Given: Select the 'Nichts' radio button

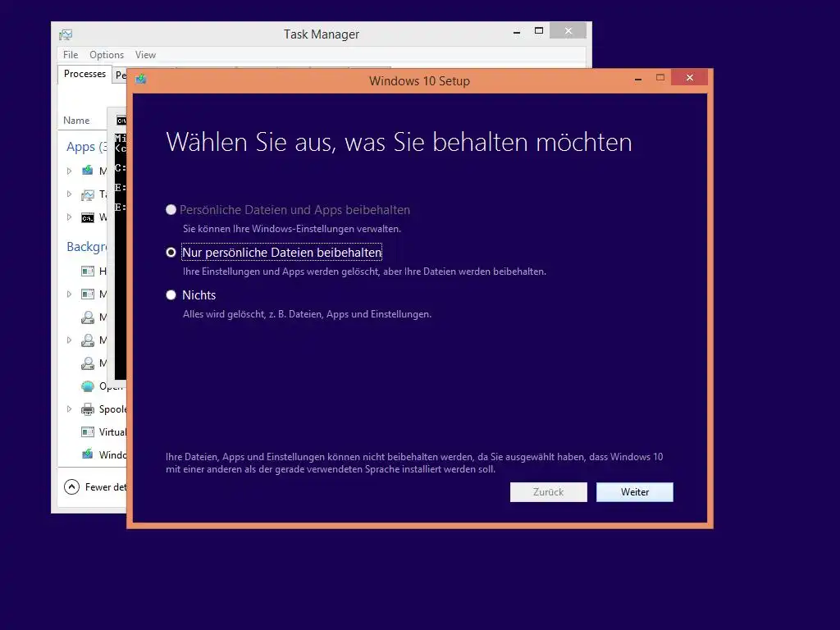Looking at the screenshot, I should [x=171, y=294].
